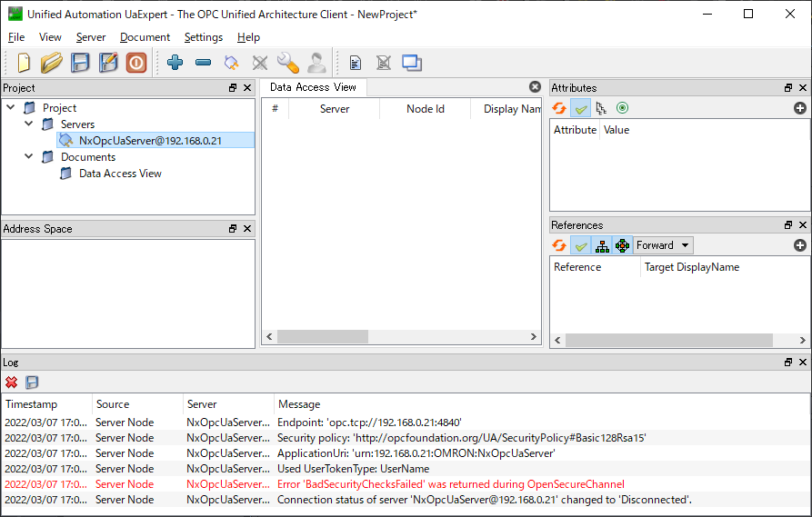The width and height of the screenshot is (812, 517).
Task: Clear the log with the red X icon
Action: 12,383
